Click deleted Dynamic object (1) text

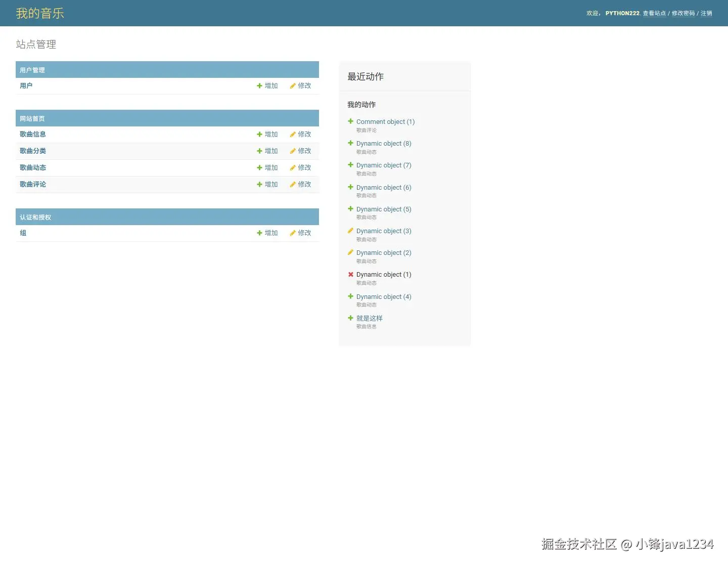(384, 275)
